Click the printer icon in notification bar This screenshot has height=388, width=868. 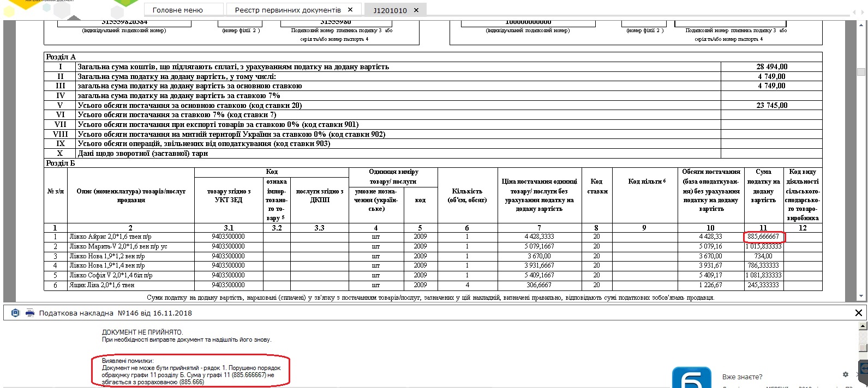[29, 313]
